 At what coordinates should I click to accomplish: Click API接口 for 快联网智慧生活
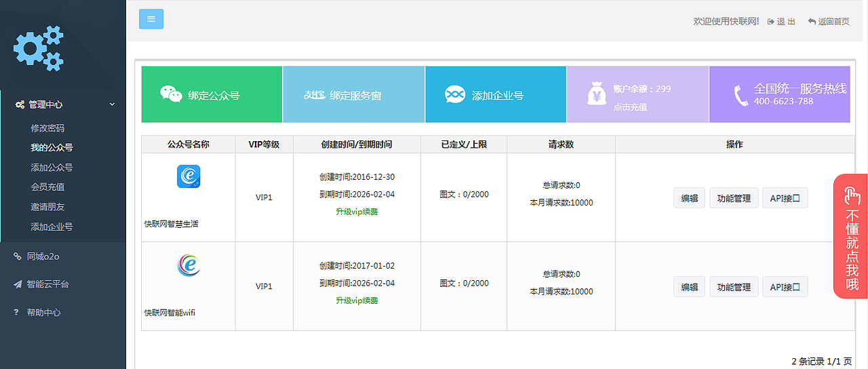point(785,198)
